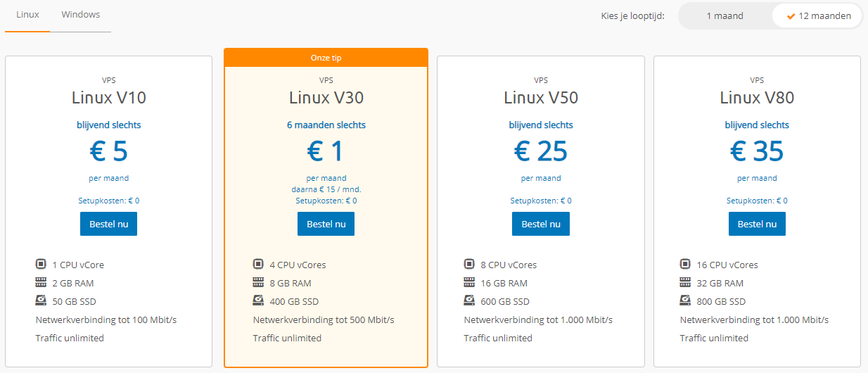868x373 pixels.
Task: Switch to the Windows tab
Action: pyautogui.click(x=81, y=15)
